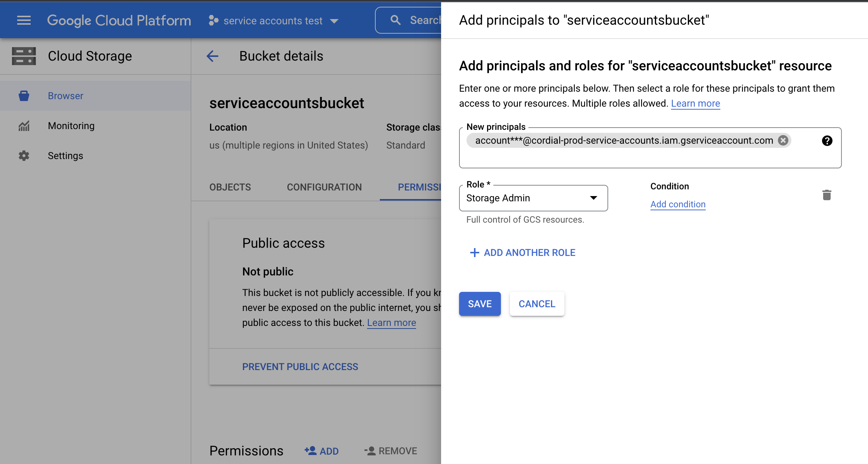The image size is (868, 464).
Task: Remove the service account principal chip
Action: [783, 140]
